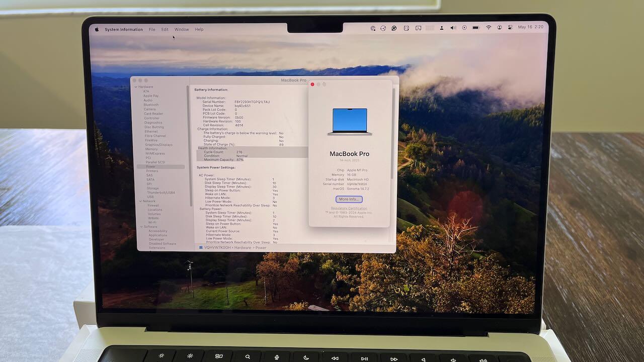Click the sidebar scrollbar in System Information
The height and width of the screenshot is (362, 644).
click(x=190, y=146)
